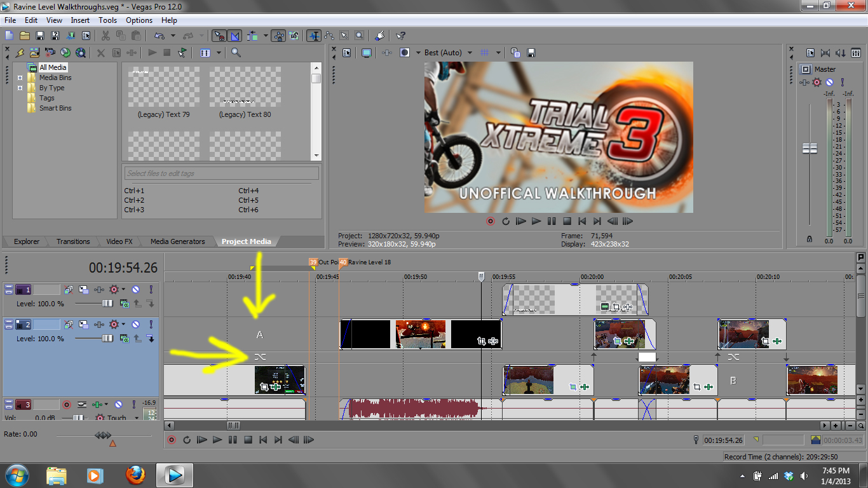Copy preview snapshot to clipboard
The width and height of the screenshot is (868, 488).
515,53
